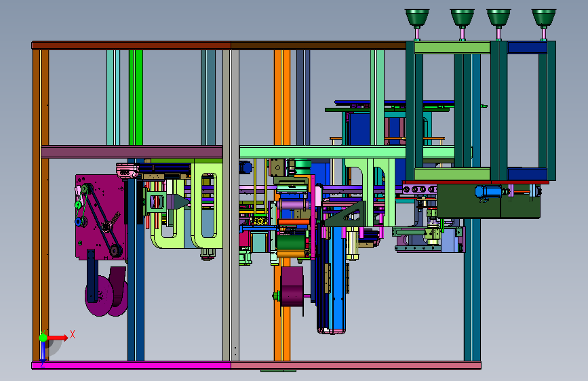Select the light green horizontal crossbeam
The height and width of the screenshot is (381, 588).
323,152
